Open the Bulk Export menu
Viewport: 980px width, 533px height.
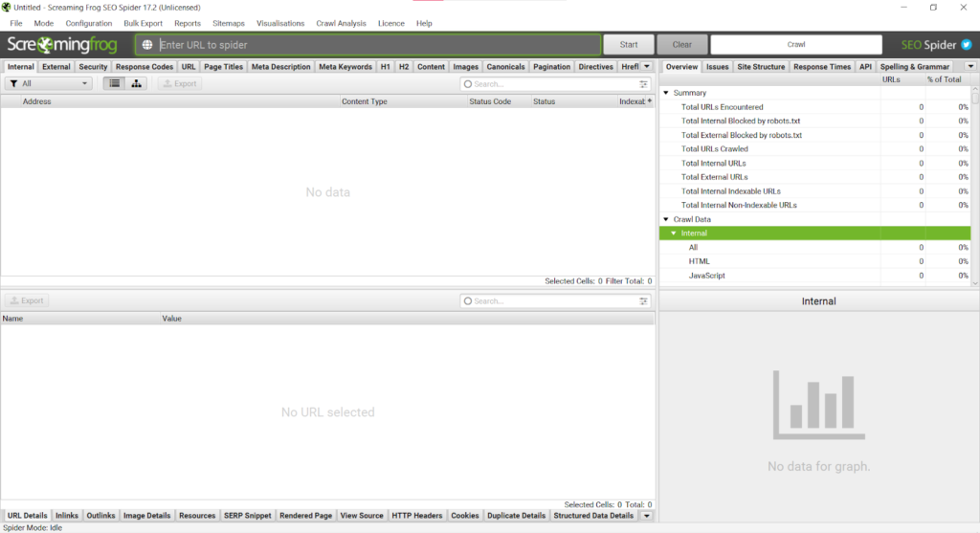144,23
